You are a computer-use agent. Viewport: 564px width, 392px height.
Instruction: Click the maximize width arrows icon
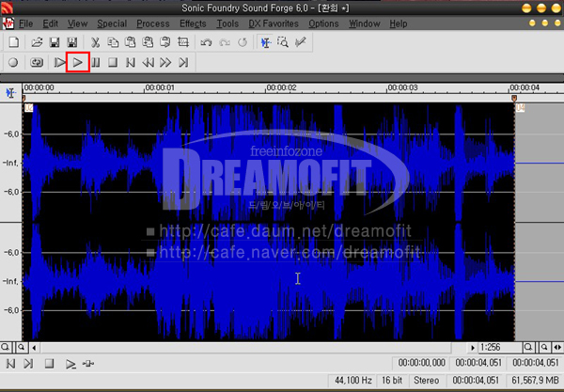click(557, 347)
